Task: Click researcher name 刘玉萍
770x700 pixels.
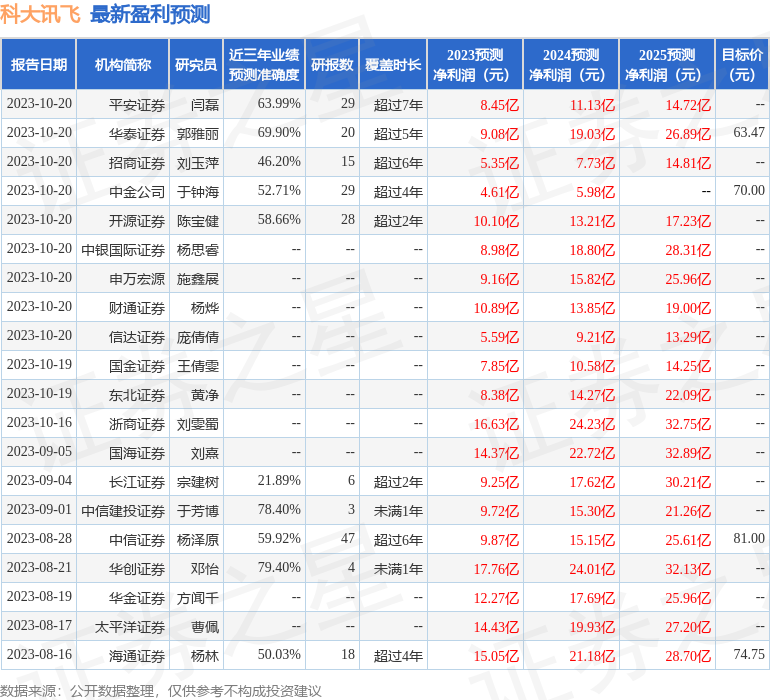Action: pyautogui.click(x=198, y=163)
